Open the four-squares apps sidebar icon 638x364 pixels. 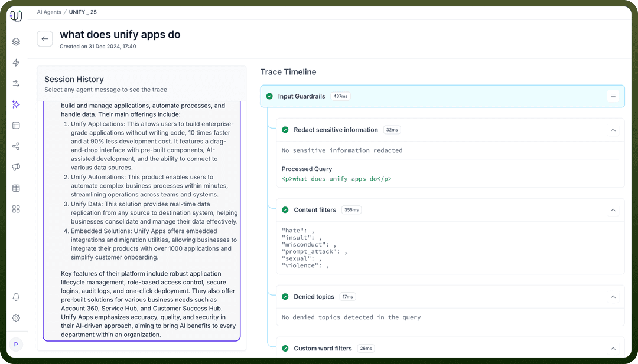click(x=16, y=209)
